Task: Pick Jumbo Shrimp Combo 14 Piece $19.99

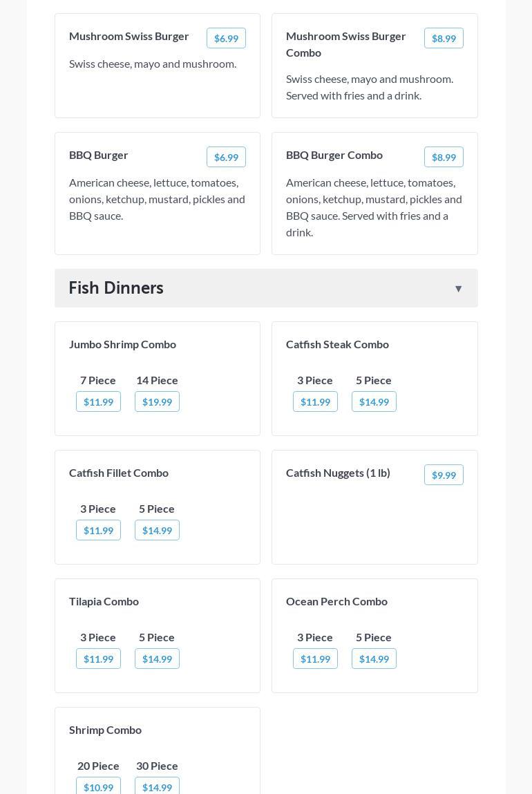Action: (157, 402)
